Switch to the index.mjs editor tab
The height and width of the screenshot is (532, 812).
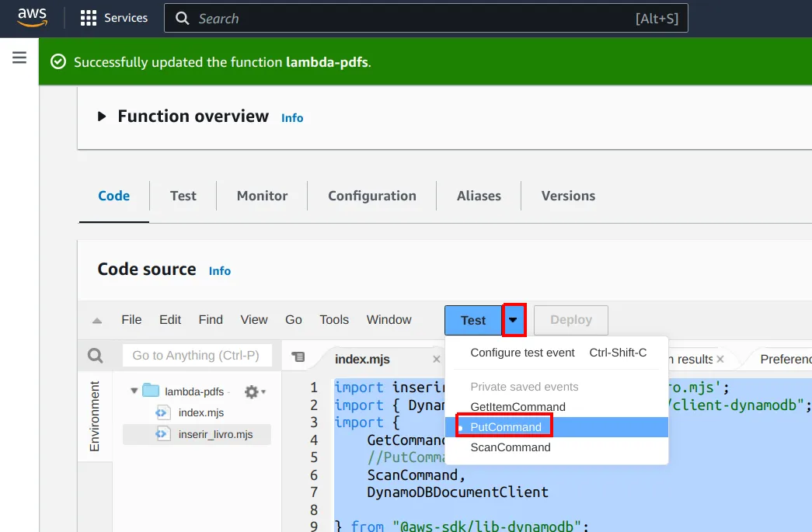[x=362, y=359]
